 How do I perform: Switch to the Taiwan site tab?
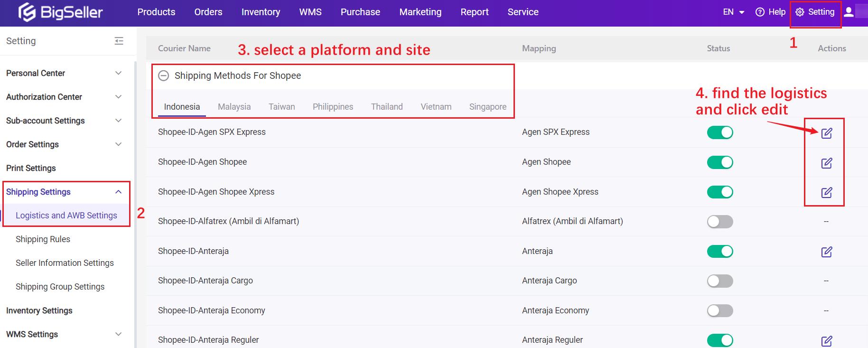click(282, 107)
